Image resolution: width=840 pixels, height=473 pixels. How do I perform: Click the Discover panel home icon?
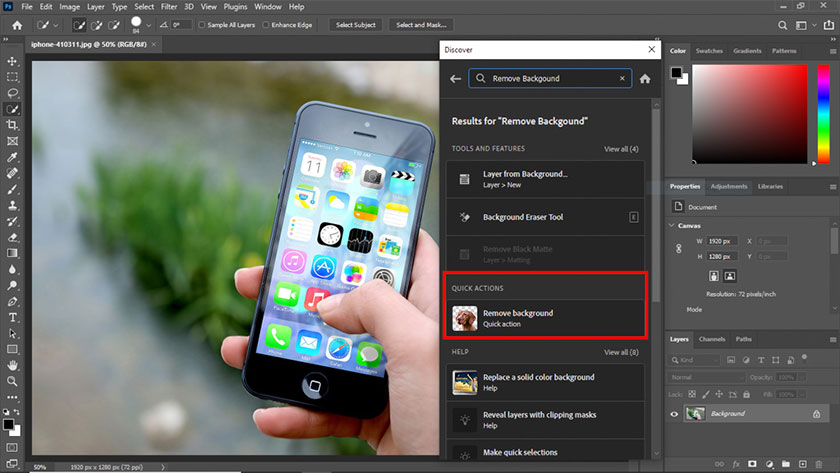[645, 79]
